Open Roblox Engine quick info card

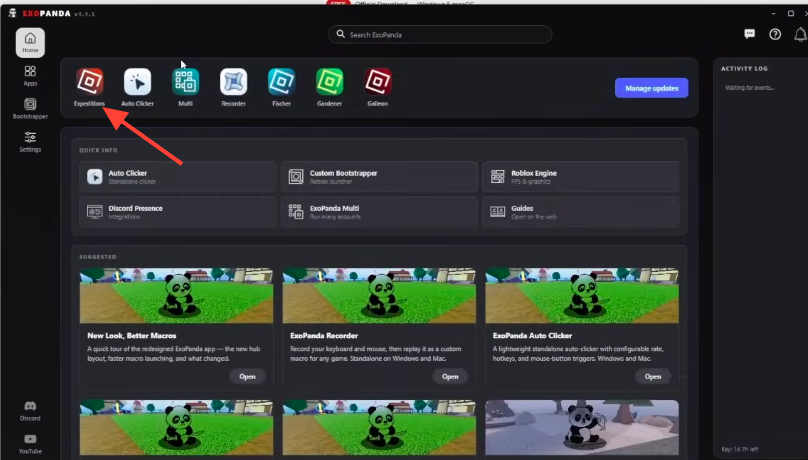tap(581, 177)
